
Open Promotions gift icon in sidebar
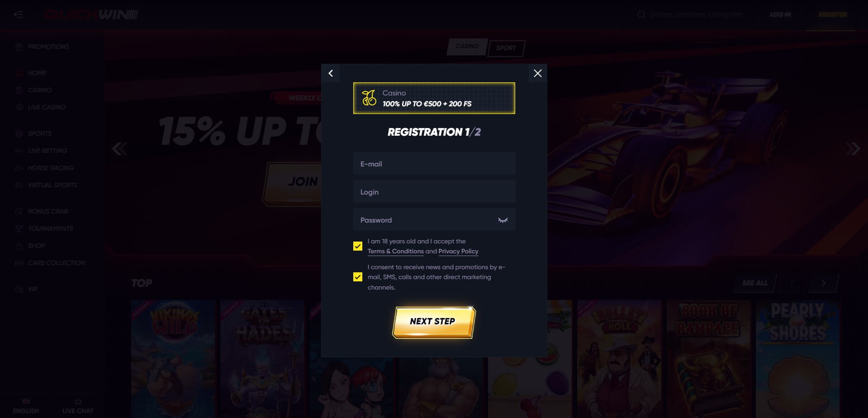pos(19,47)
